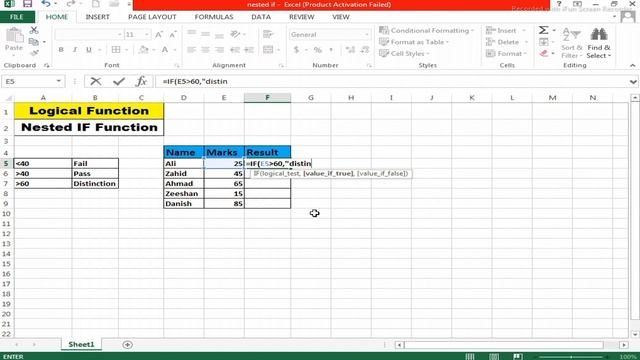The height and width of the screenshot is (360, 640).
Task: Click the Format Painter brush icon
Action: coord(34,53)
